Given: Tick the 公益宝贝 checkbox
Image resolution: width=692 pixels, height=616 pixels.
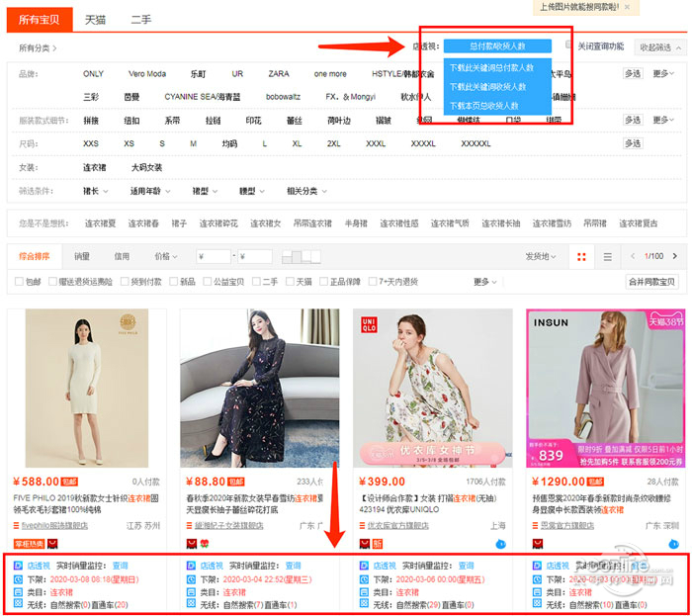Looking at the screenshot, I should click(207, 281).
